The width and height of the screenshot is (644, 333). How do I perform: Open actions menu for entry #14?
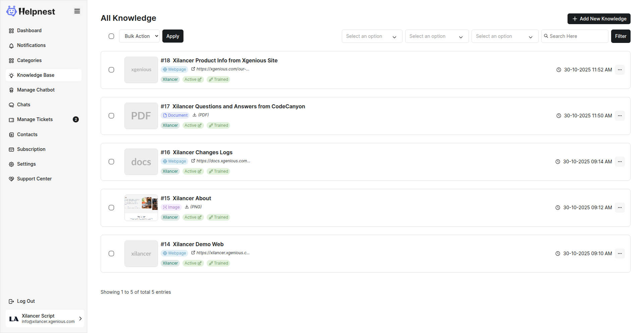coord(620,254)
